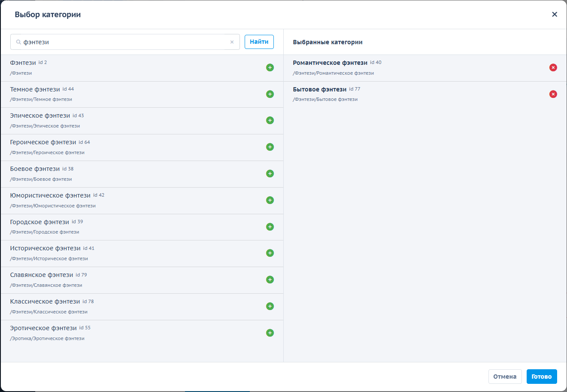Add Героическое фэнтези category
This screenshot has height=392, width=567.
click(270, 147)
